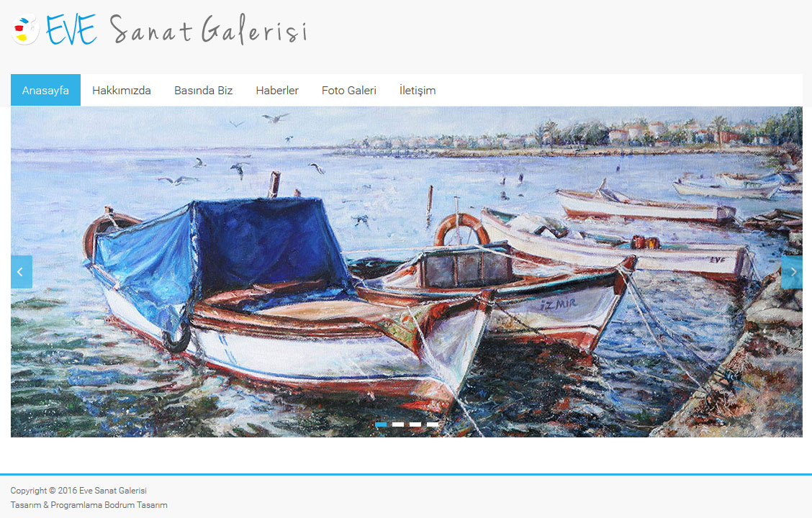This screenshot has height=518, width=812.
Task: Open the Anasayfa tab
Action: (45, 90)
